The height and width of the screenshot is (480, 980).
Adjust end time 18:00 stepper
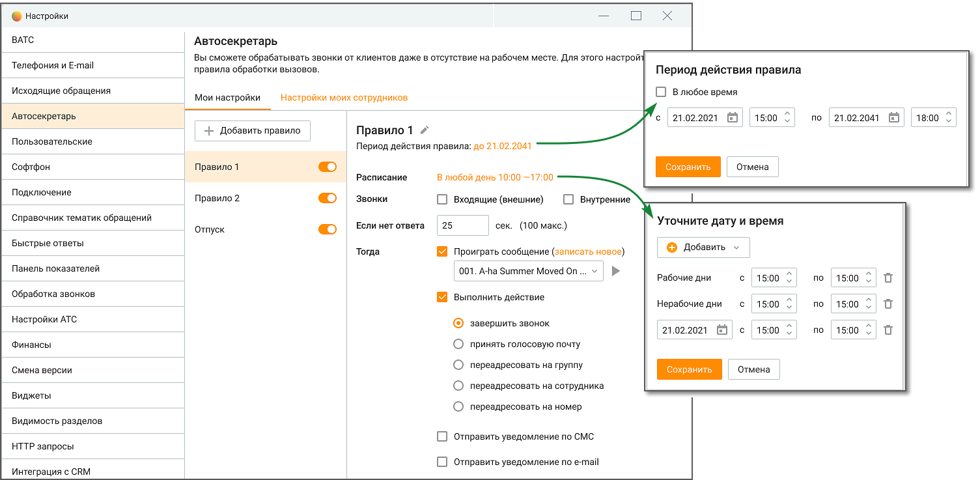(949, 118)
